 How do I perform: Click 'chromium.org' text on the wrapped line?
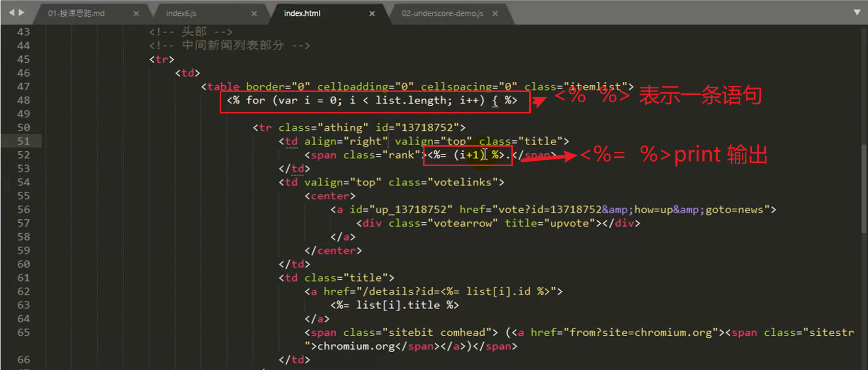356,346
